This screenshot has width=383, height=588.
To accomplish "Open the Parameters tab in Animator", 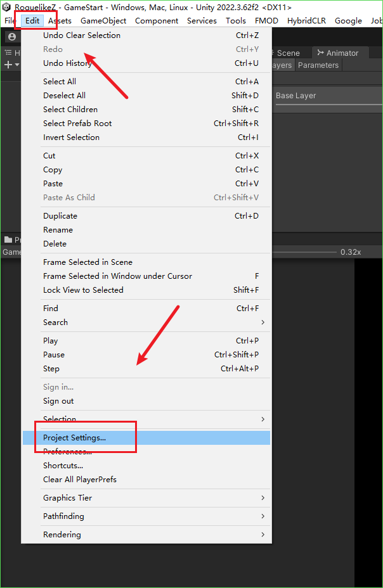I will click(318, 65).
